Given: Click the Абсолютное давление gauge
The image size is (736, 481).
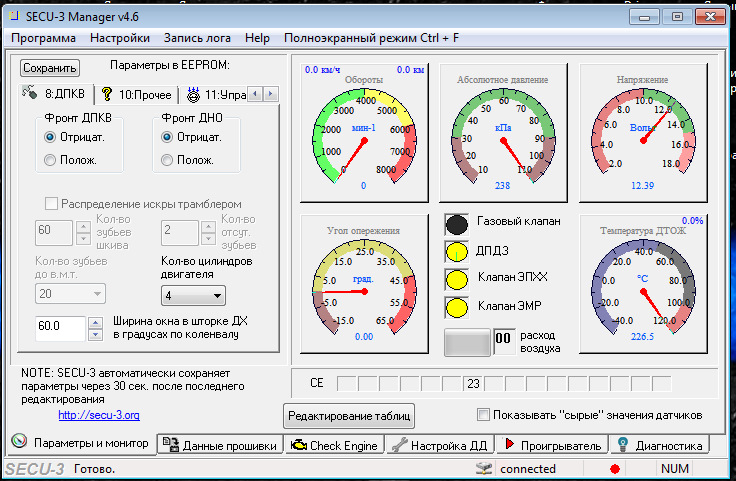Looking at the screenshot, I should 503,133.
